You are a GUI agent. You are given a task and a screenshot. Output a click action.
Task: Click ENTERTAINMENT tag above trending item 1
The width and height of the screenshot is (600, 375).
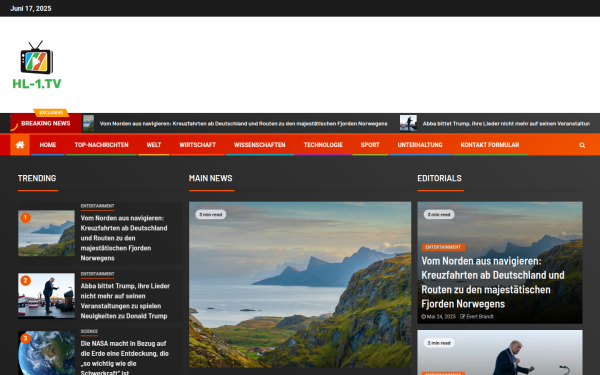[97, 206]
